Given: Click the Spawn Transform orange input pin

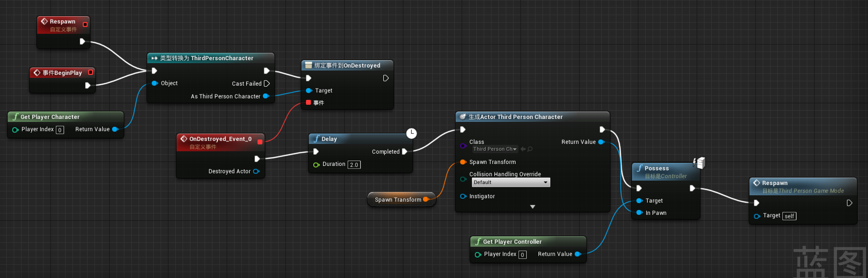Looking at the screenshot, I should pos(463,162).
